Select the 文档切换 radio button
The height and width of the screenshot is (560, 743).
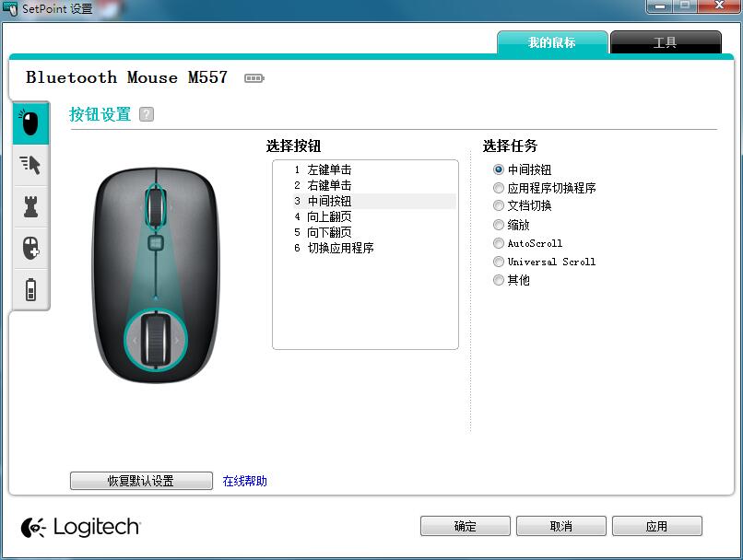click(x=498, y=205)
